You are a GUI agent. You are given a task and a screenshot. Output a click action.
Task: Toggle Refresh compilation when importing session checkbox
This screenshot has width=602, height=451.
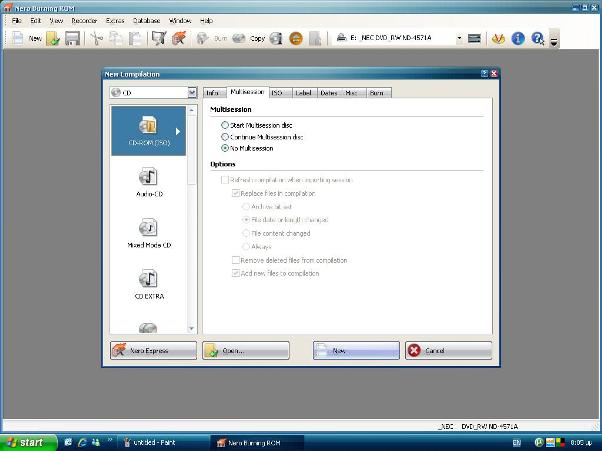click(x=225, y=180)
